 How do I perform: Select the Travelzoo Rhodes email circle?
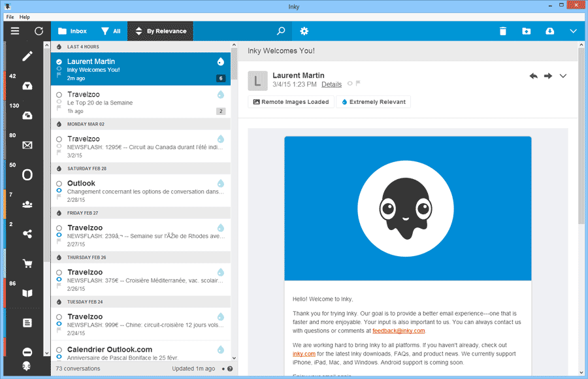click(59, 228)
